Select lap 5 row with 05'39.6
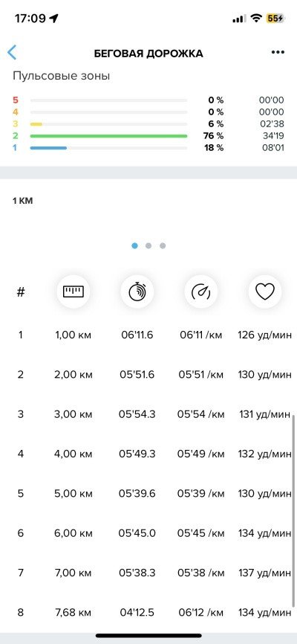This screenshot has height=644, width=297. (x=148, y=493)
